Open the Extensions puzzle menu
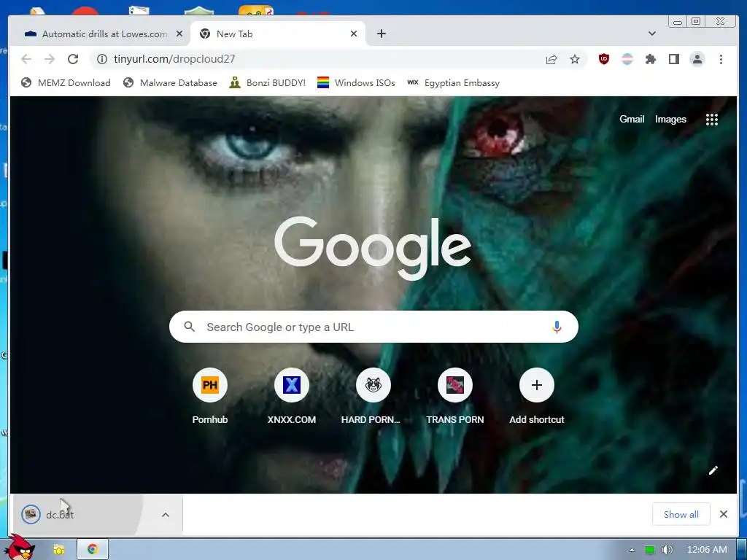This screenshot has width=747, height=560. (x=650, y=59)
